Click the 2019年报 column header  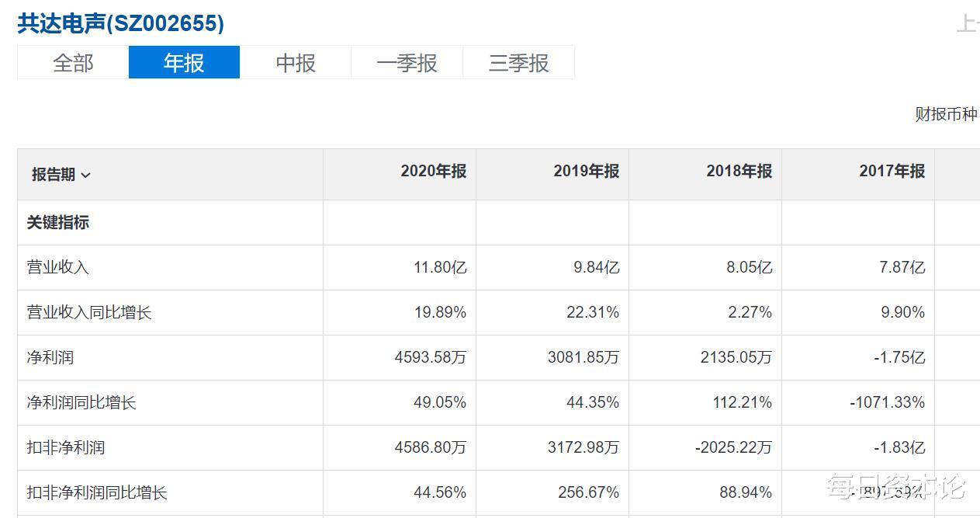[586, 172]
